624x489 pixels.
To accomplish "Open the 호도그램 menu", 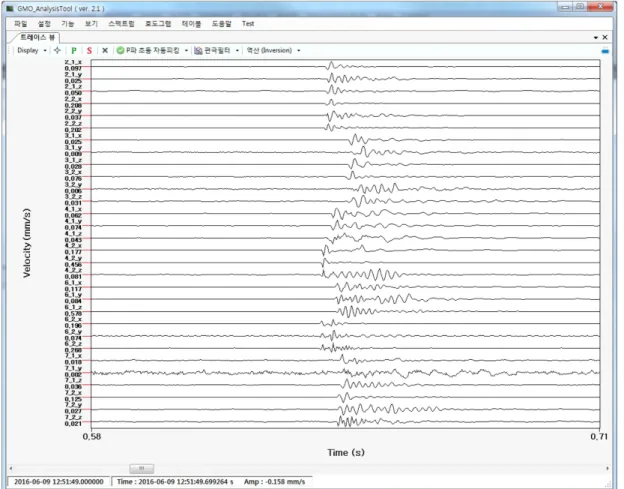I will (158, 24).
